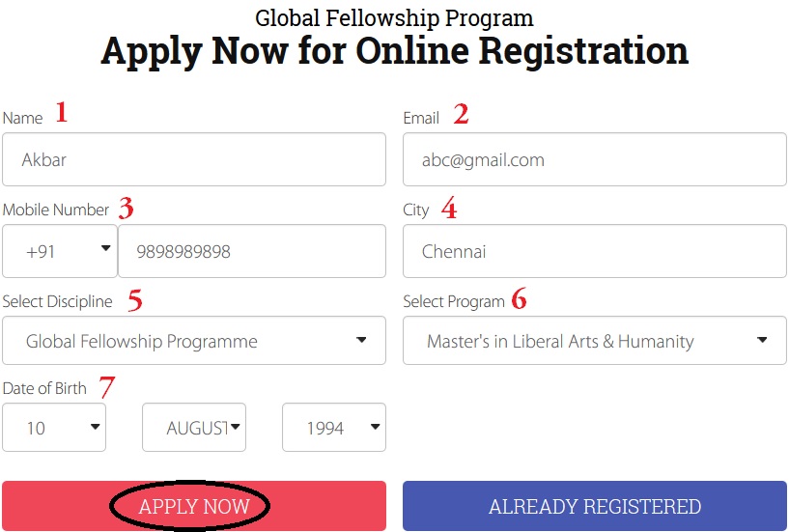Click the red number 1 marker
This screenshot has height=532, width=789.
[62, 114]
